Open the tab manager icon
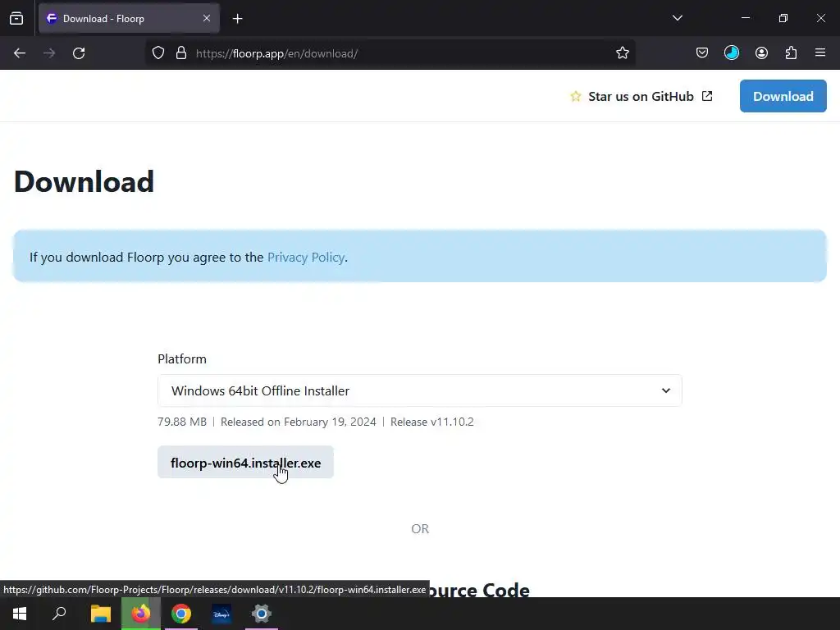The width and height of the screenshot is (840, 630). tap(16, 18)
